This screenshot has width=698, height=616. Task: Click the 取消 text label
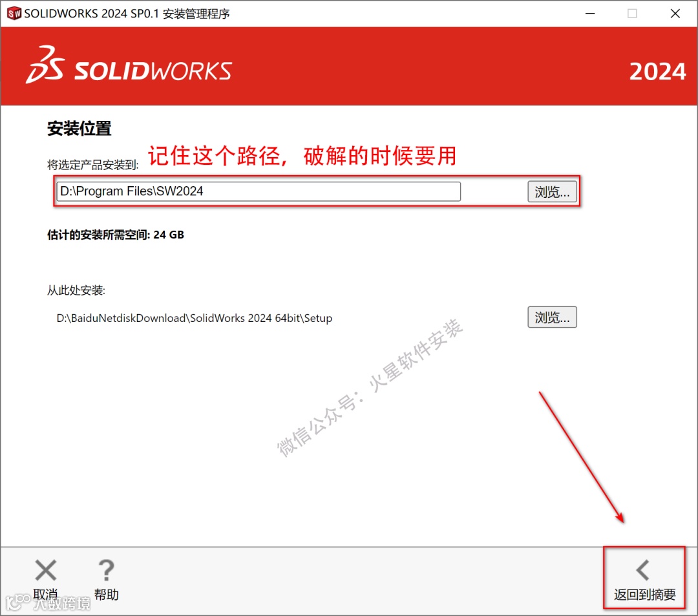(x=45, y=595)
